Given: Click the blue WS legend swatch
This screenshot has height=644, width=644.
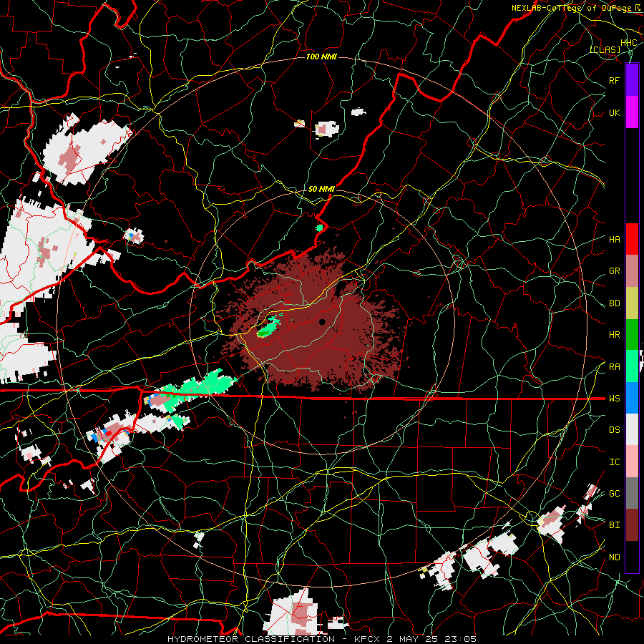Looking at the screenshot, I should click(632, 398).
